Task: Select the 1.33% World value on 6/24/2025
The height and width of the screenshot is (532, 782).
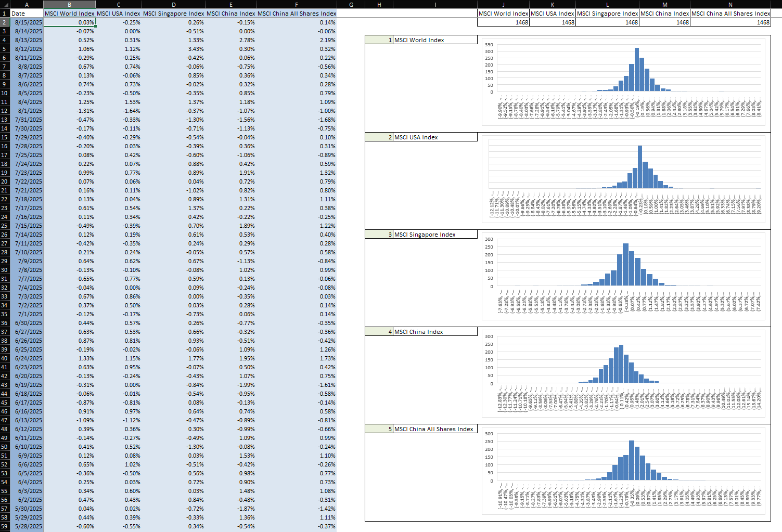Action: tap(70, 358)
